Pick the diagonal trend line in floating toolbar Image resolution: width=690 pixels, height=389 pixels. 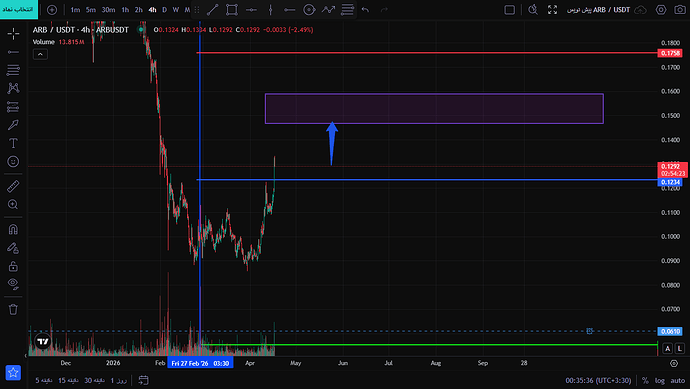(x=213, y=10)
